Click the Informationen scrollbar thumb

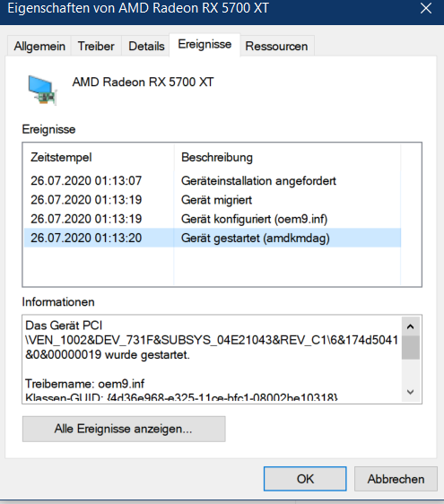point(411,347)
